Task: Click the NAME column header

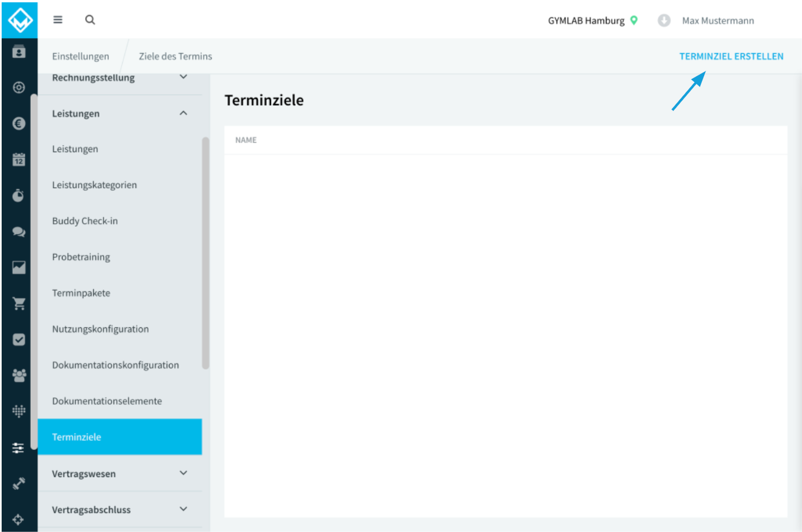Action: click(246, 140)
